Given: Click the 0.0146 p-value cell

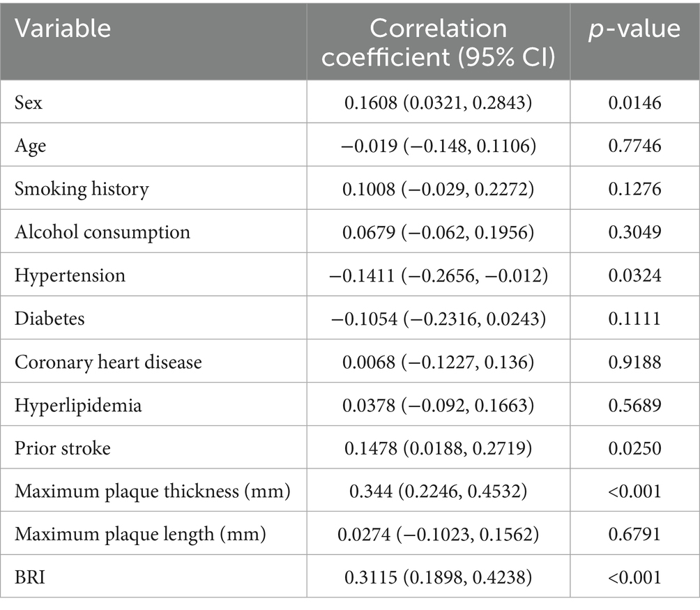Looking at the screenshot, I should (x=634, y=102).
